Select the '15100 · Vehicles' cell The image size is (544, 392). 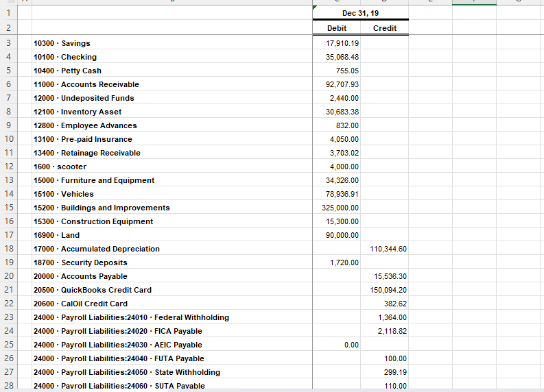(x=172, y=194)
